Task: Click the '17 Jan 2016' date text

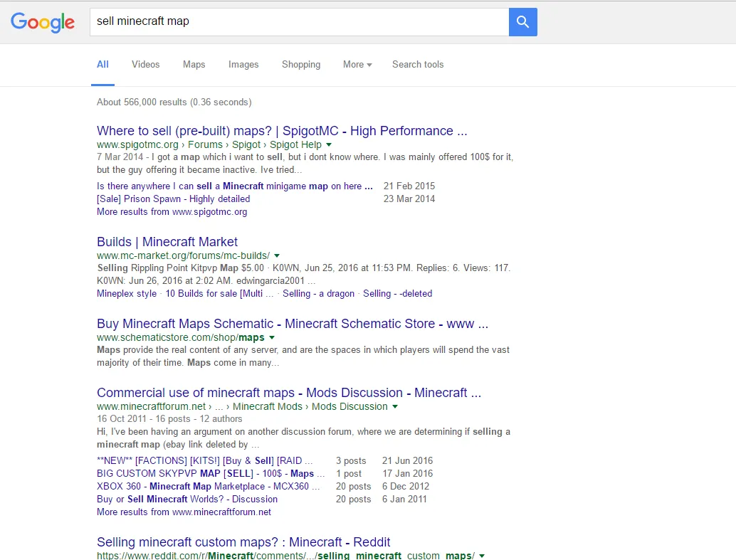Action: point(407,473)
